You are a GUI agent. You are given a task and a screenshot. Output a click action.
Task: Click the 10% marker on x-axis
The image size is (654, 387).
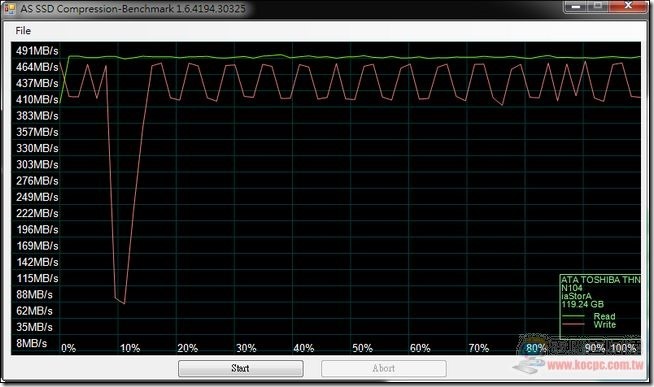pyautogui.click(x=130, y=348)
